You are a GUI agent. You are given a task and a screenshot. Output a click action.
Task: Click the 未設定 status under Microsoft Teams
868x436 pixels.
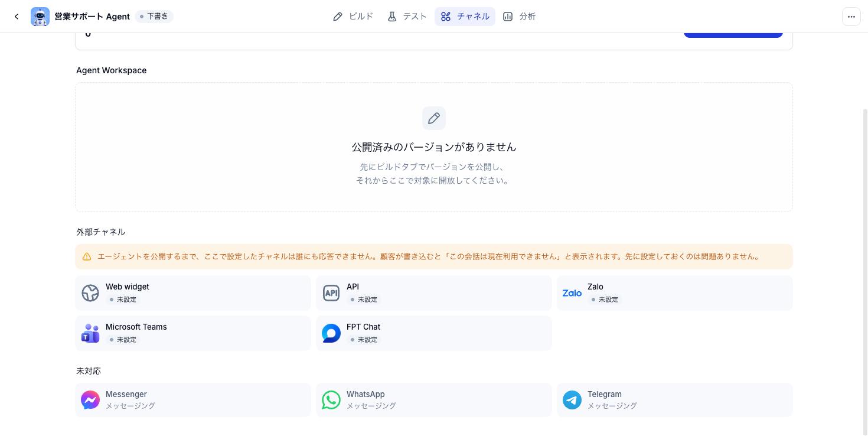[x=123, y=340]
